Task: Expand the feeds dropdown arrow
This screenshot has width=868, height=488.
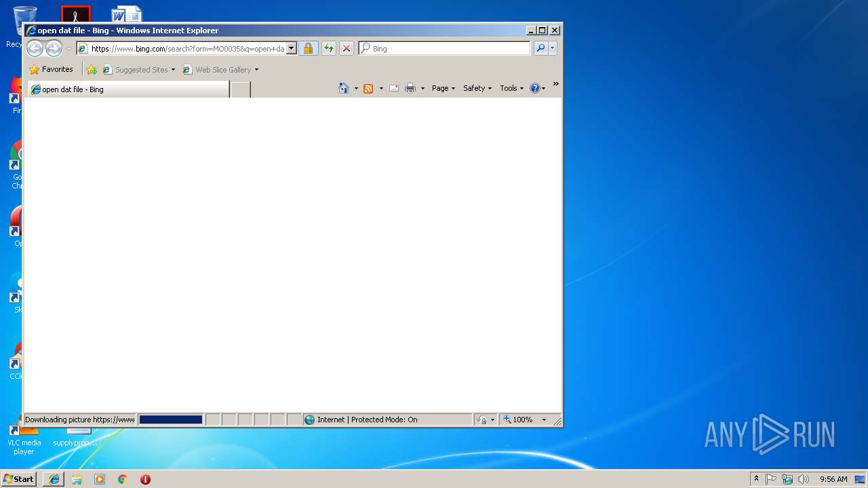Action: [381, 89]
